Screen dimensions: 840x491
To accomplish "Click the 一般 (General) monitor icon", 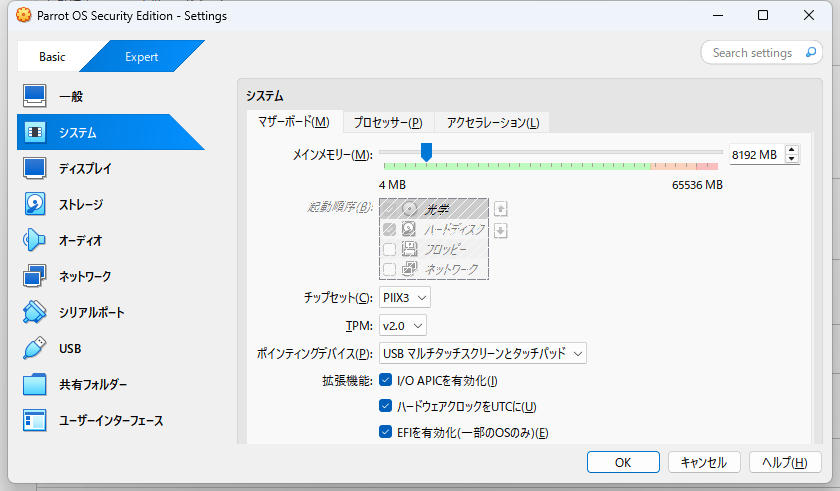I will point(35,96).
